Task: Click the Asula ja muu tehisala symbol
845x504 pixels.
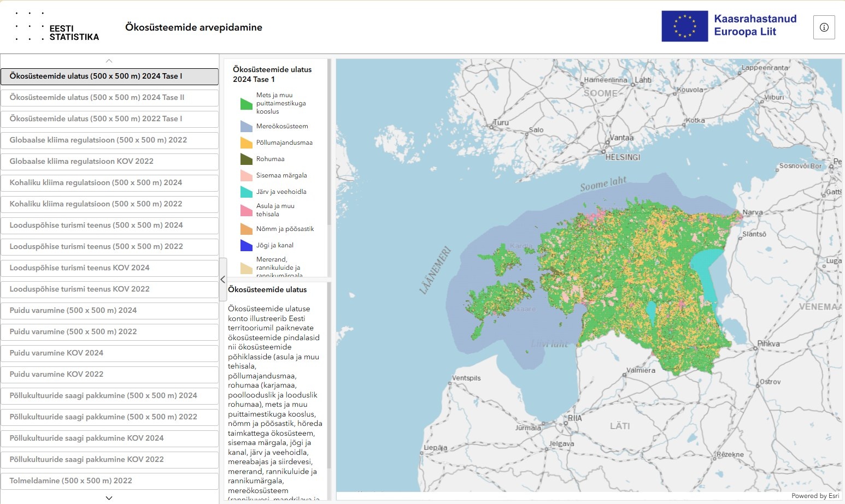Action: point(246,210)
